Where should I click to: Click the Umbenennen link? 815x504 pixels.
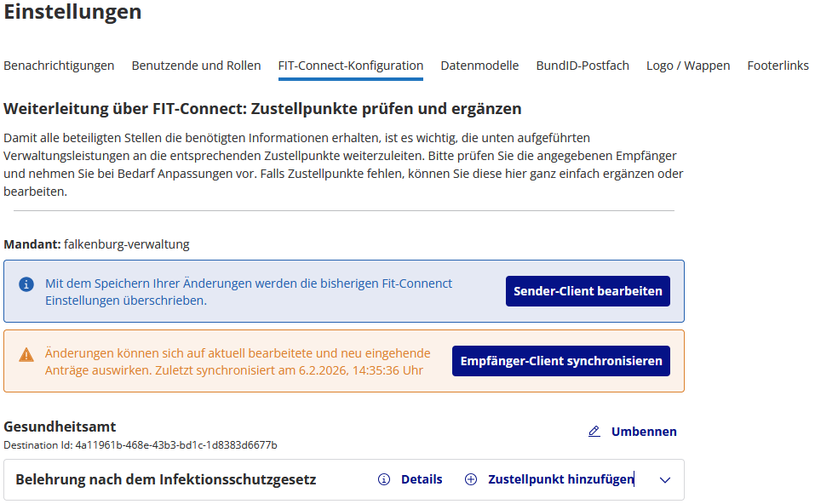(x=645, y=431)
